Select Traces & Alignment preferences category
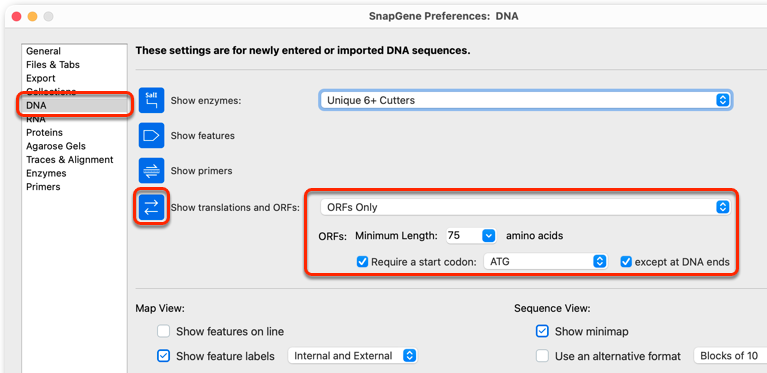The height and width of the screenshot is (373, 767). point(74,160)
